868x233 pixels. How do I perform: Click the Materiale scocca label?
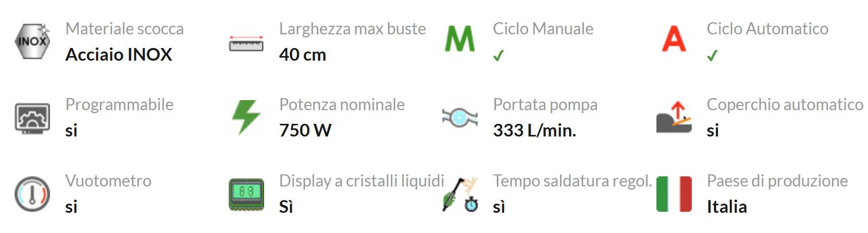(x=125, y=29)
